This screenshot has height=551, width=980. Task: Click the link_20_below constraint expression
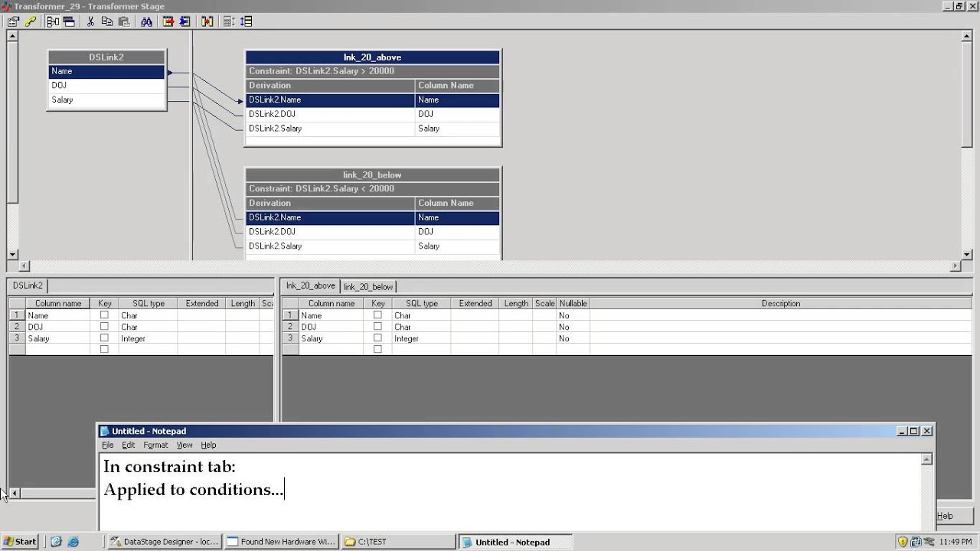(x=373, y=189)
